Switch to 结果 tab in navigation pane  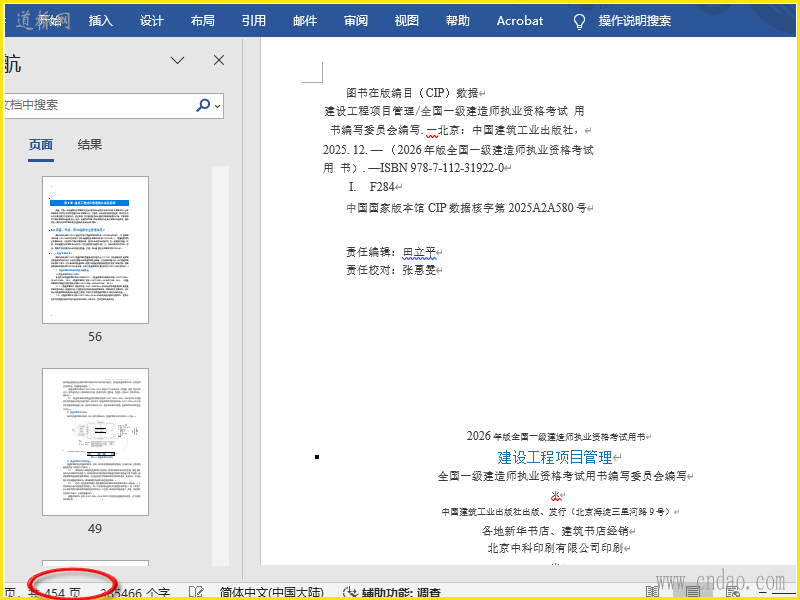click(90, 145)
